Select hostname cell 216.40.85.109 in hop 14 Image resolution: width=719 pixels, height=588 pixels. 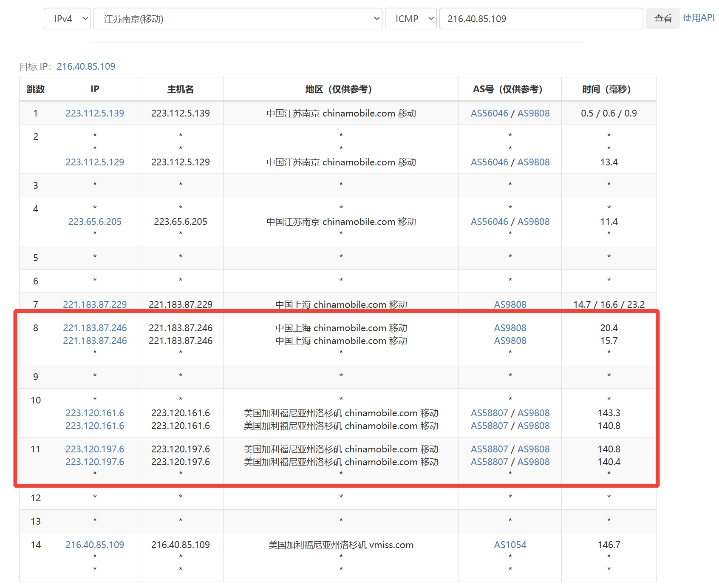click(181, 545)
